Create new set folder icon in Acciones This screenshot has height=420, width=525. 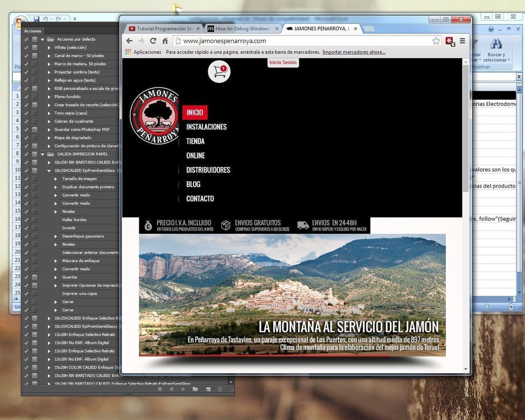tap(195, 389)
